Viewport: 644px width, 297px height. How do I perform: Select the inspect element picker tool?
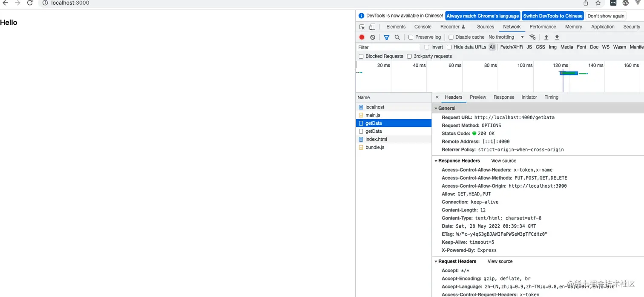[x=362, y=27]
